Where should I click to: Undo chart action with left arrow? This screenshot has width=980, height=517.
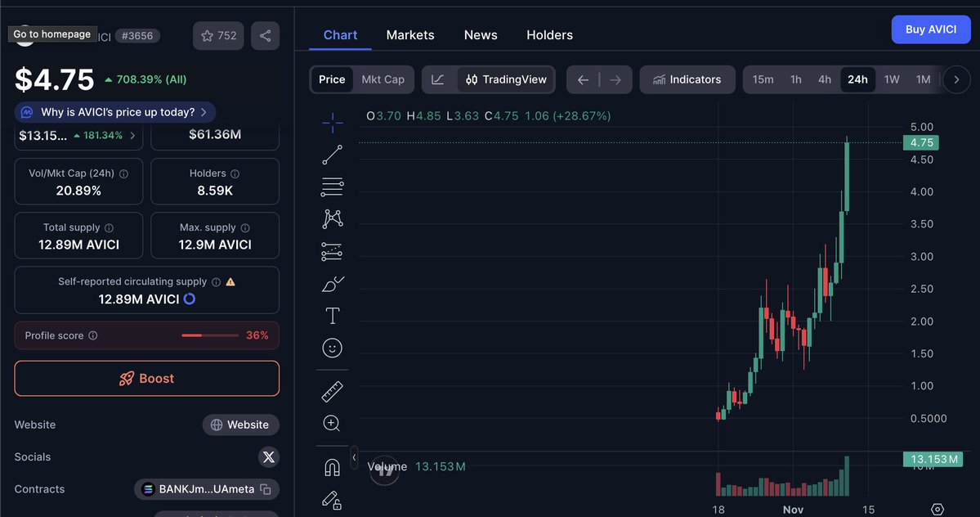tap(583, 79)
